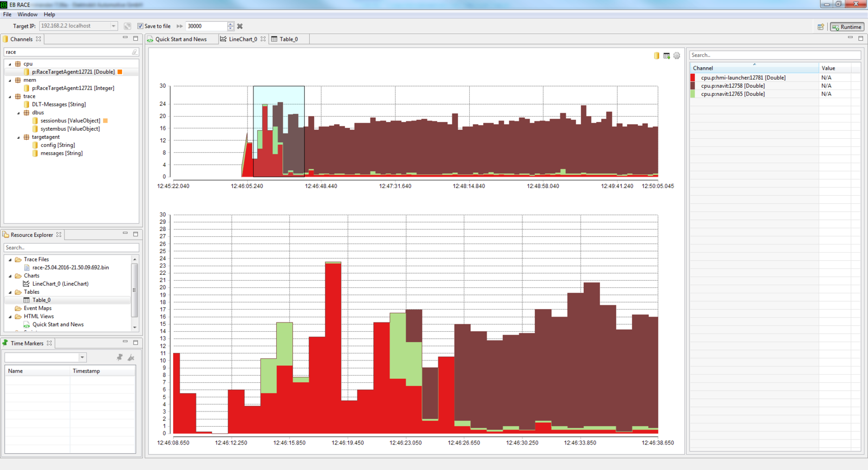This screenshot has height=470, width=868.
Task: Select the sessionbus [ValueObject] channel
Action: [70, 120]
